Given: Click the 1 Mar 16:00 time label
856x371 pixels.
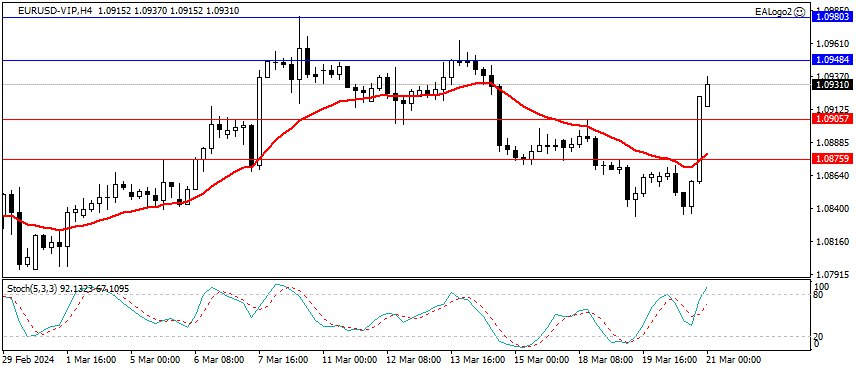Looking at the screenshot, I should pyautogui.click(x=91, y=361).
